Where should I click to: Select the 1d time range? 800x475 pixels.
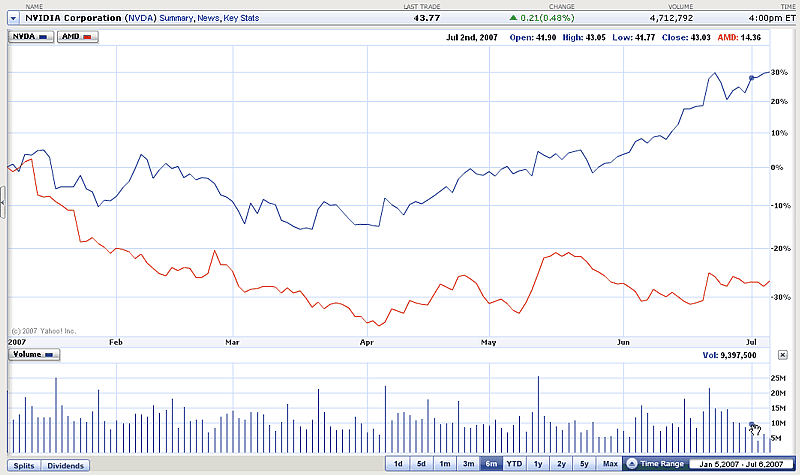tap(398, 464)
